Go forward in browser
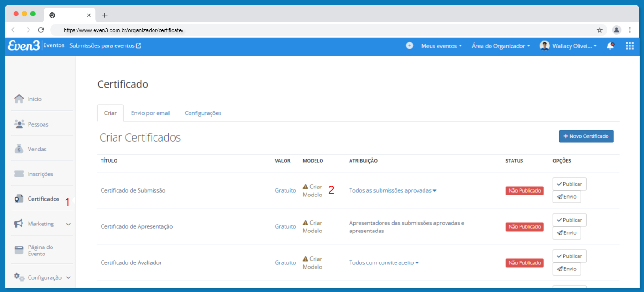 pos(27,30)
